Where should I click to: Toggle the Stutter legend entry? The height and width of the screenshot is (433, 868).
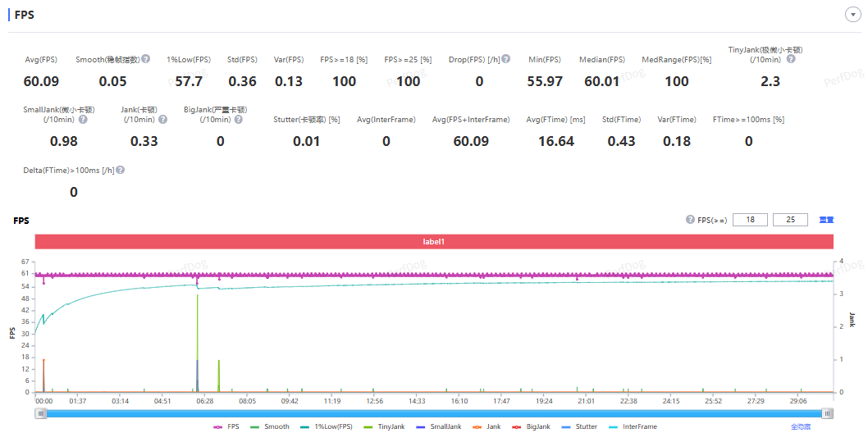click(x=579, y=427)
